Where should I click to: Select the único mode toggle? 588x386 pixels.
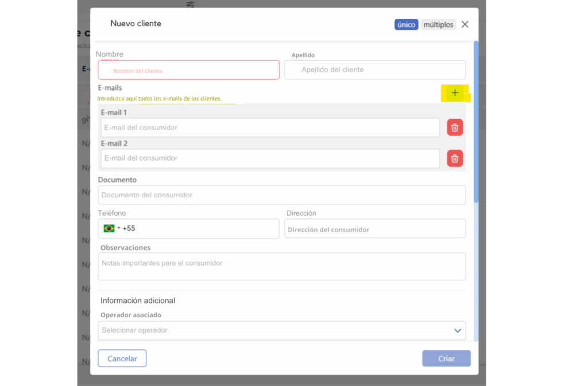point(406,25)
